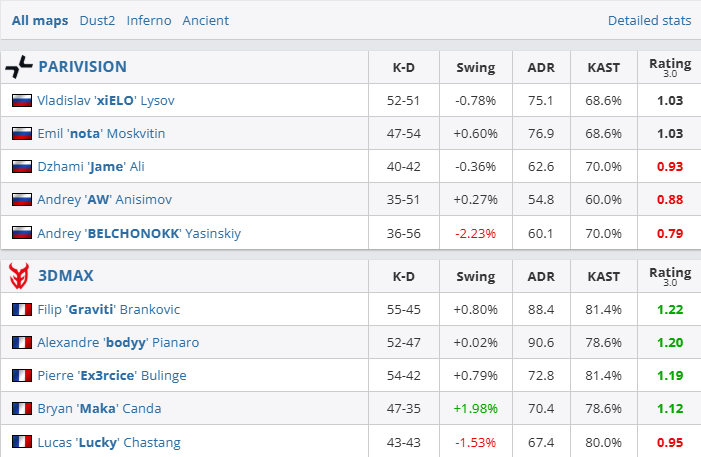
Task: Click the flag next to BELCHONOKK
Action: (x=21, y=234)
